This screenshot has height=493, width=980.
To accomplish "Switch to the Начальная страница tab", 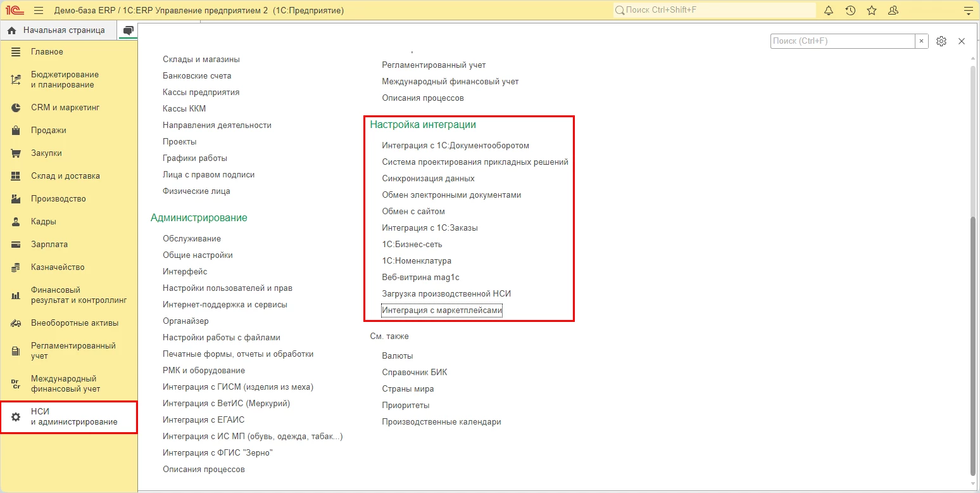I will 59,30.
